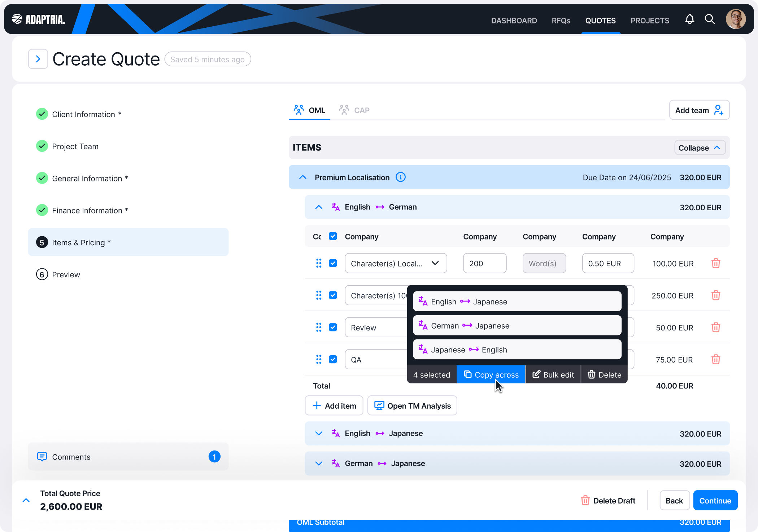The width and height of the screenshot is (758, 532).
Task: Click the Continue button
Action: (715, 500)
